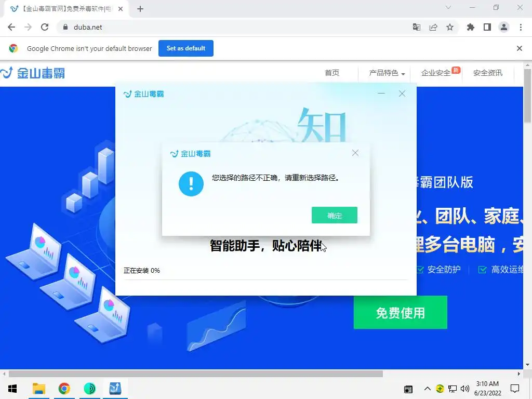Screen dimensions: 532x399
Task: Click the 金山毒霸 logo in installer window
Action: [144, 94]
